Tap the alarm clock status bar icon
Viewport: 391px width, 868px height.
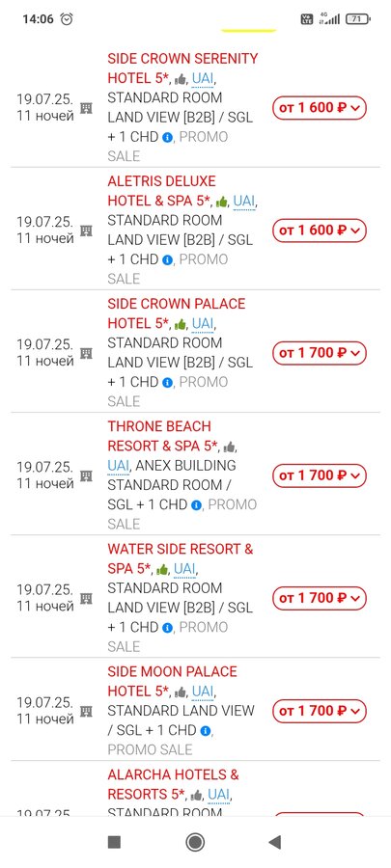[67, 19]
